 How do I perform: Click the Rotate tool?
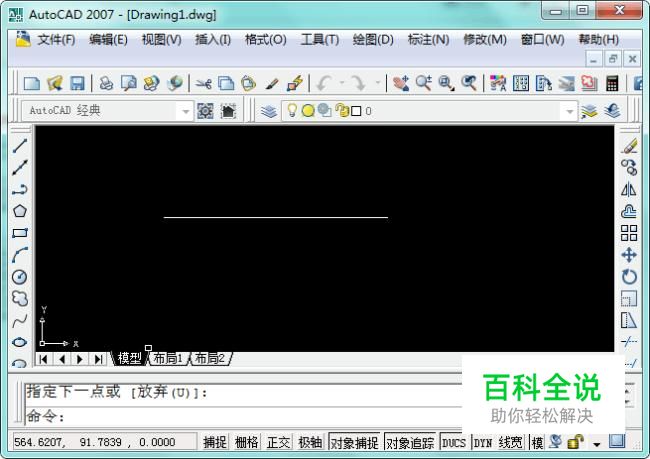pos(629,277)
